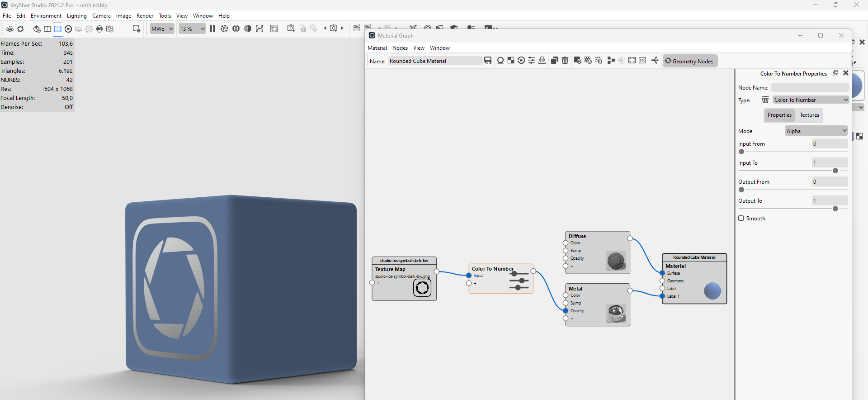The height and width of the screenshot is (400, 868).
Task: Click the duplicate nodes icon in graph toolbar
Action: point(555,61)
